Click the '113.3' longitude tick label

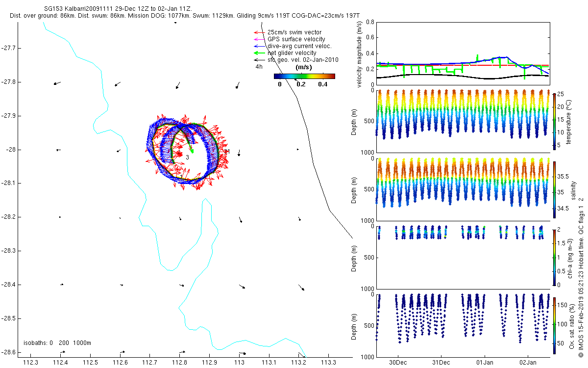[x=328, y=363]
